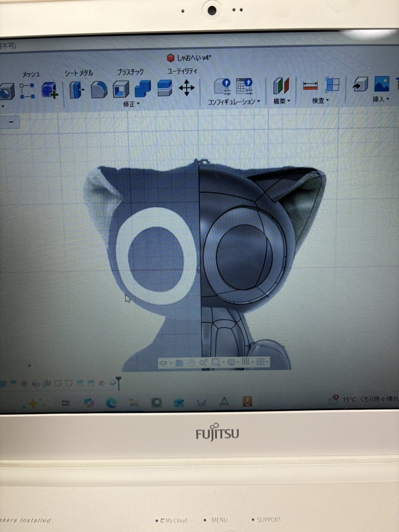The height and width of the screenshot is (532, 399).
Task: Expand the Viewports dropdown arrow
Action: 267,363
